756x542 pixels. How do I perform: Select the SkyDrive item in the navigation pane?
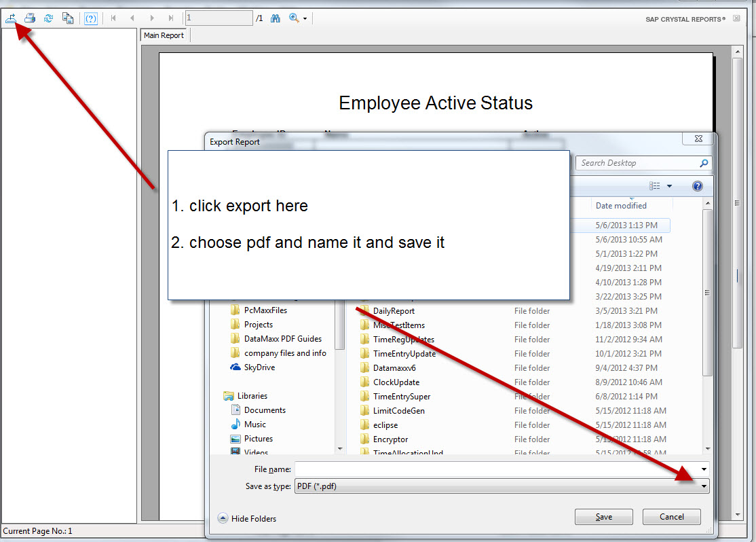coord(259,367)
